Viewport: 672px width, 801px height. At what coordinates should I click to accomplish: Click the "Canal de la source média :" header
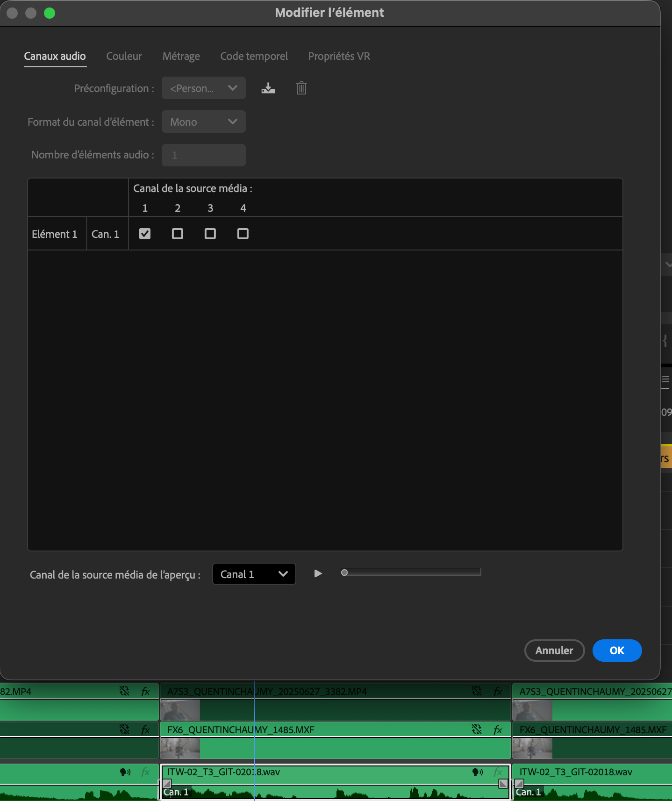coord(193,188)
